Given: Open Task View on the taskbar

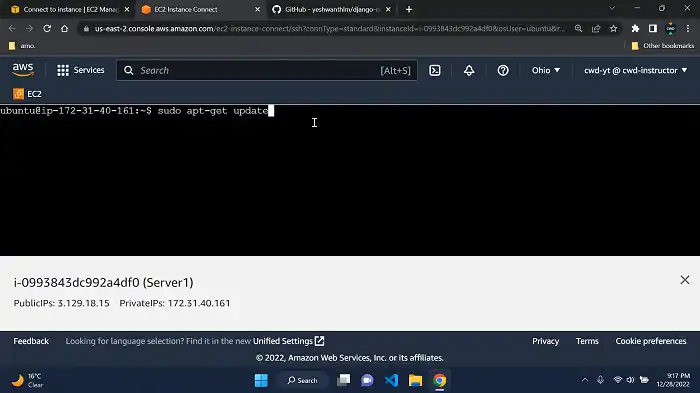Looking at the screenshot, I should point(344,380).
